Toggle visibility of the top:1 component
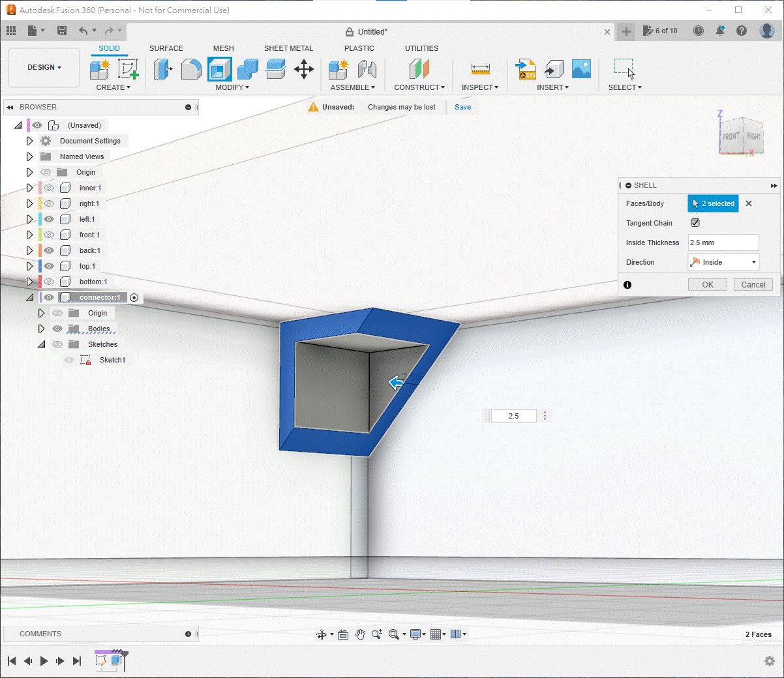Screen dimensions: 784x678 (49, 266)
